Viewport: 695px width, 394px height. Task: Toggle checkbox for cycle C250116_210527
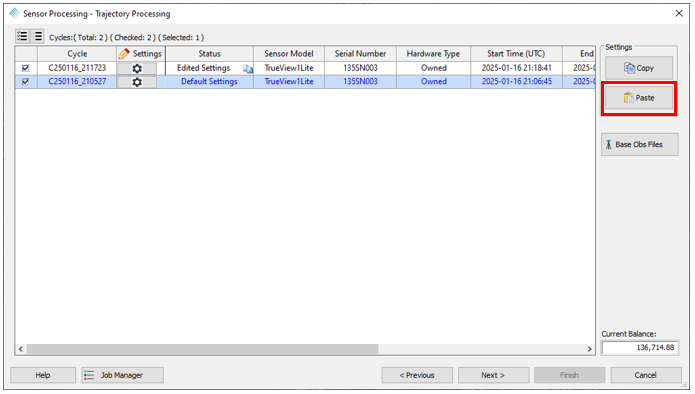[x=26, y=82]
